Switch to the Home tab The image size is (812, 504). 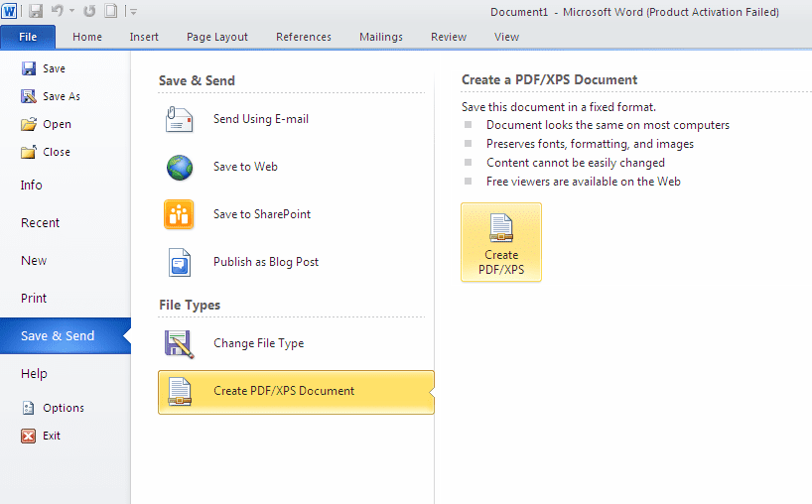pos(87,37)
